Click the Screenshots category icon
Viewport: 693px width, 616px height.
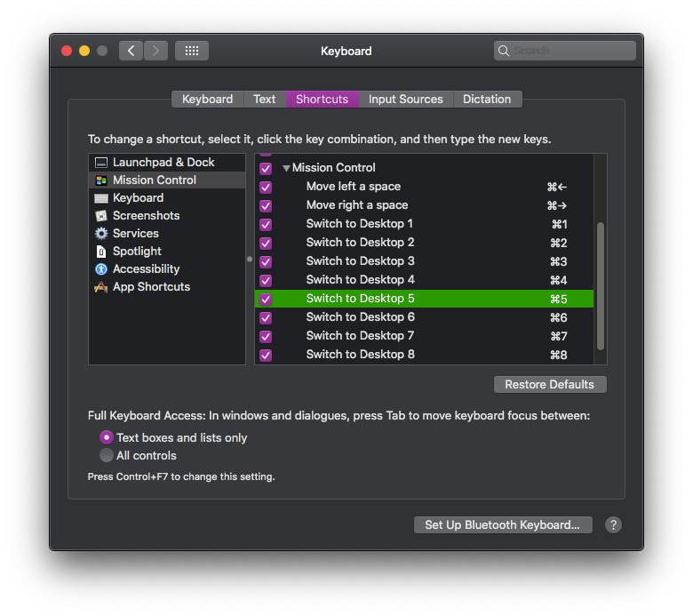tap(101, 216)
